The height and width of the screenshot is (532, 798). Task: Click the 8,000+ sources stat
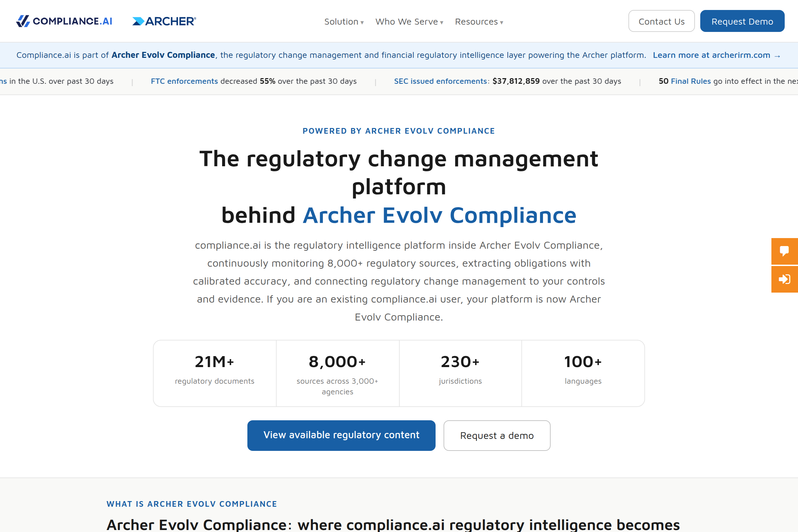(337, 373)
